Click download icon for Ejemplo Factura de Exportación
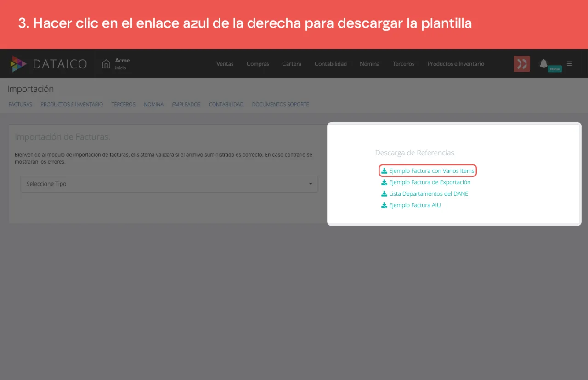The image size is (588, 380). pyautogui.click(x=384, y=182)
